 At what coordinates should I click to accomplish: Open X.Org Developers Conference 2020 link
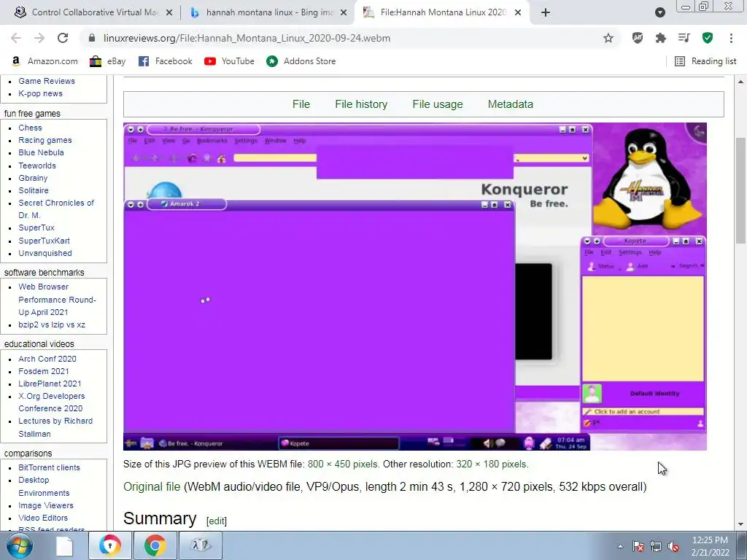(52, 402)
